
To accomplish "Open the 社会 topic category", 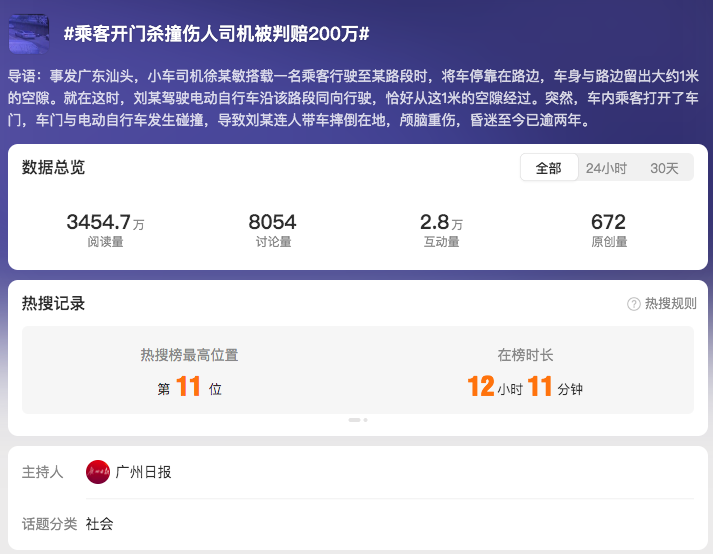I will click(99, 523).
